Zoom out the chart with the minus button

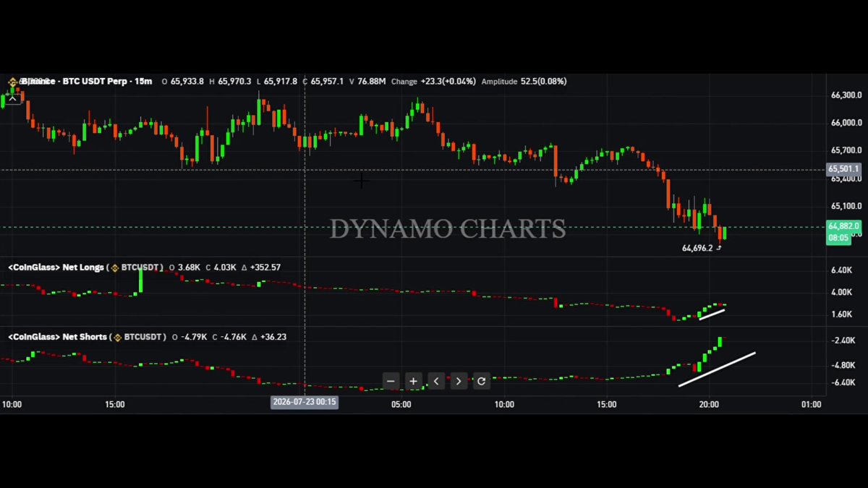[391, 381]
